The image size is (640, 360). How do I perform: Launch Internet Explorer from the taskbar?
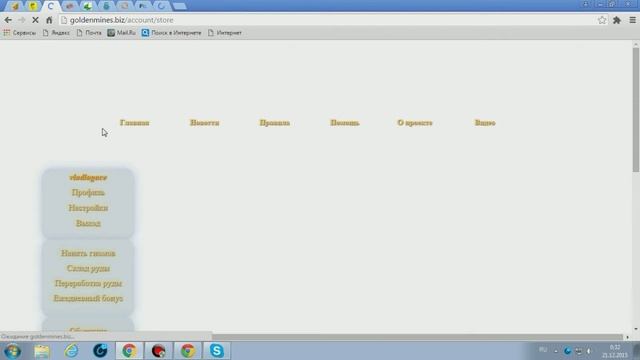[71, 351]
